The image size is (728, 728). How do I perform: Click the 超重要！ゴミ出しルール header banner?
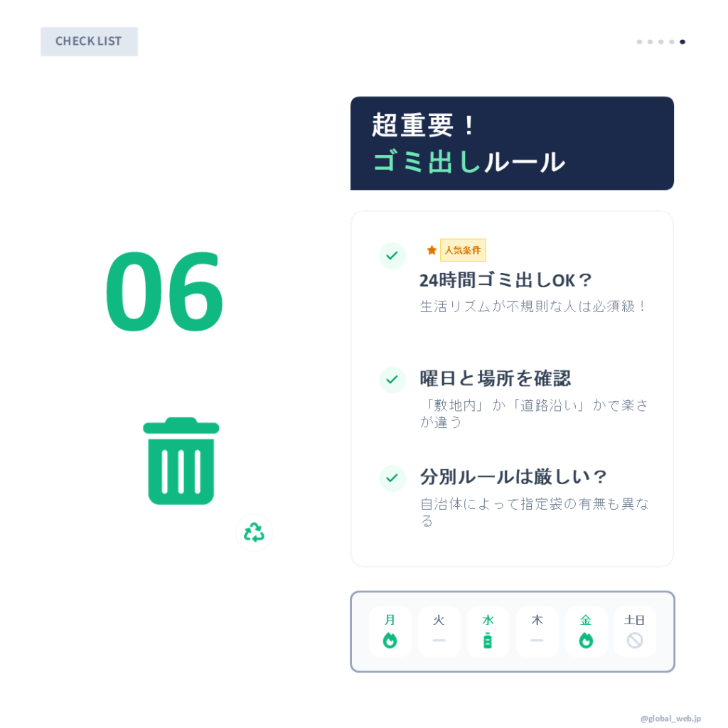point(512,144)
